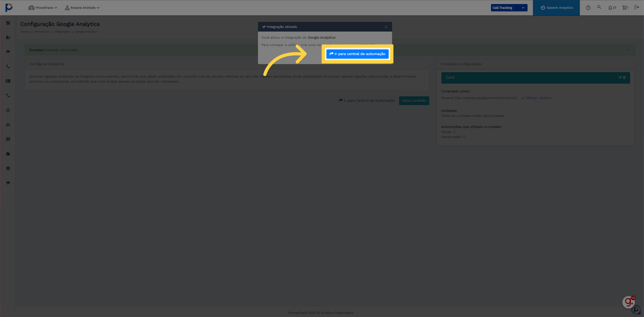Click the Nova conexão button

click(414, 100)
